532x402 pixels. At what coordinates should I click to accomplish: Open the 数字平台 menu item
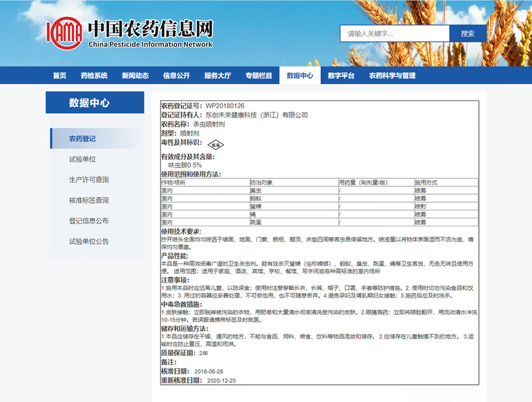[341, 76]
